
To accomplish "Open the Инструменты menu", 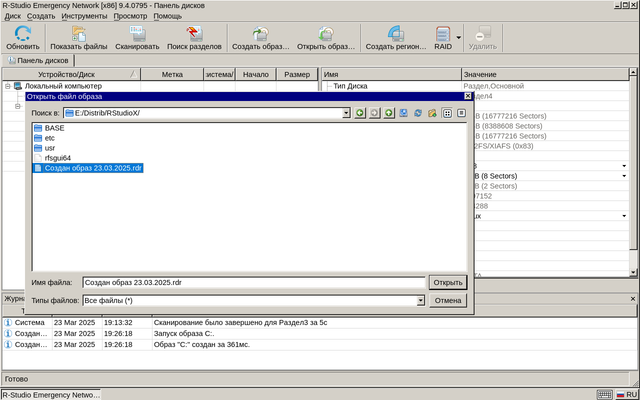I will click(x=84, y=16).
